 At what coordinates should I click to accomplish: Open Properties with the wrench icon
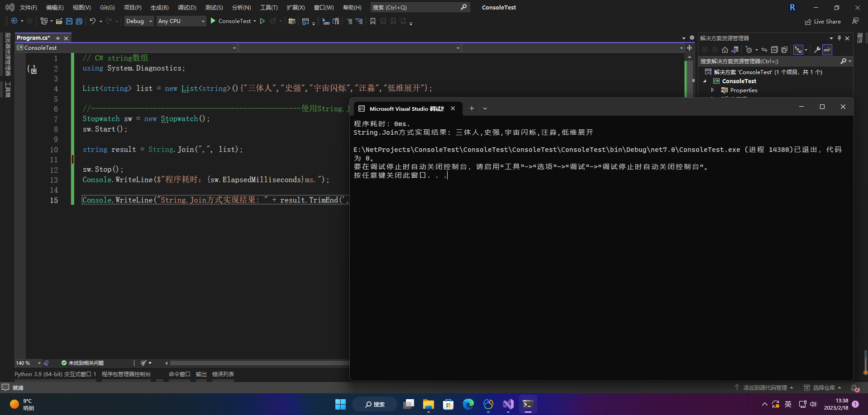(817, 50)
